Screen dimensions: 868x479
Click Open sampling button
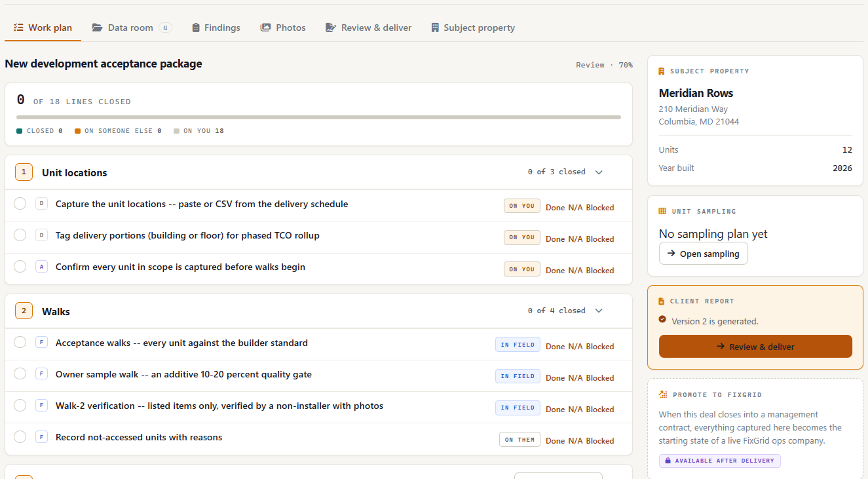(x=703, y=254)
